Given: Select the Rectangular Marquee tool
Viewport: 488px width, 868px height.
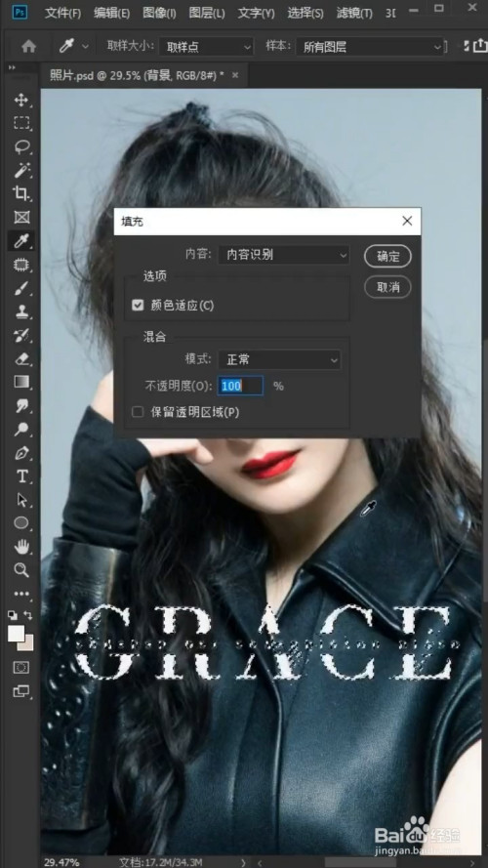Looking at the screenshot, I should [21, 123].
